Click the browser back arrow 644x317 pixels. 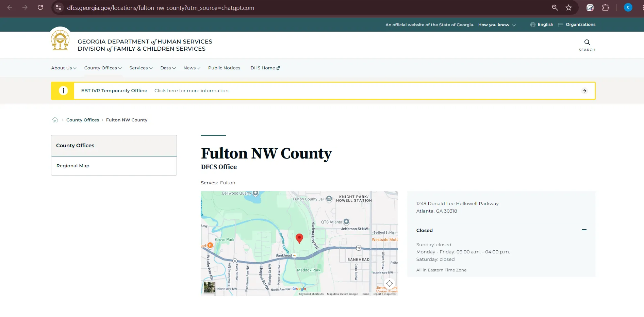[x=10, y=7]
